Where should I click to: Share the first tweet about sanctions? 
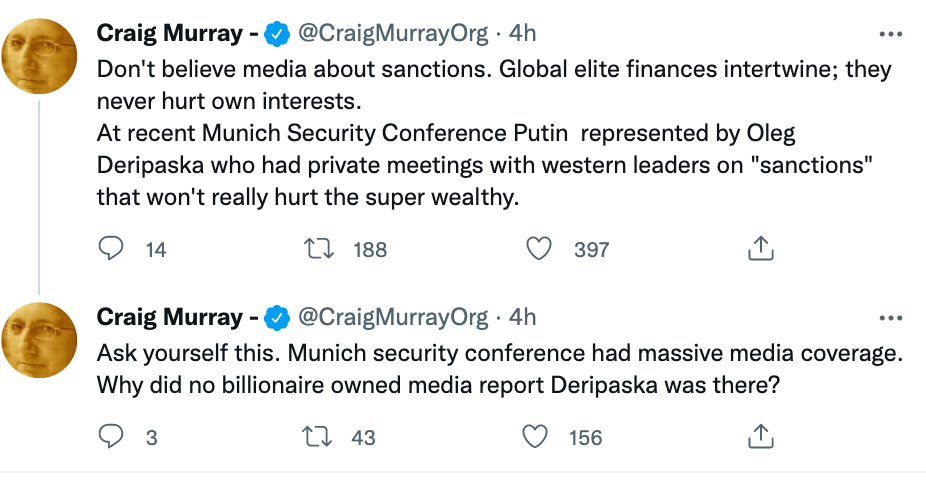[759, 249]
